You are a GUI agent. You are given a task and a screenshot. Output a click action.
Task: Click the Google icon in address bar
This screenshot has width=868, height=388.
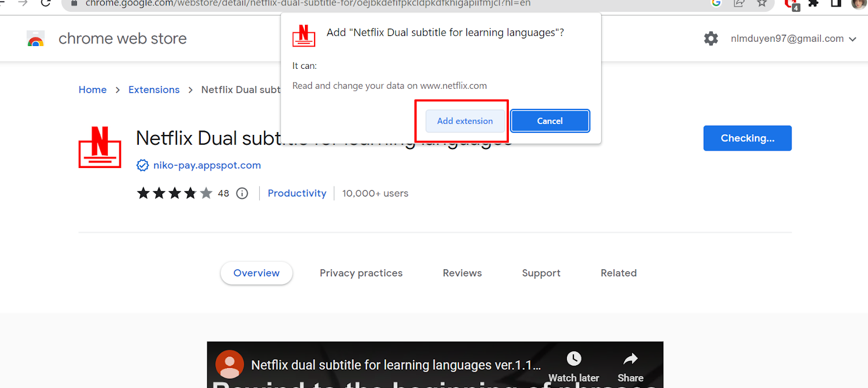point(716,3)
